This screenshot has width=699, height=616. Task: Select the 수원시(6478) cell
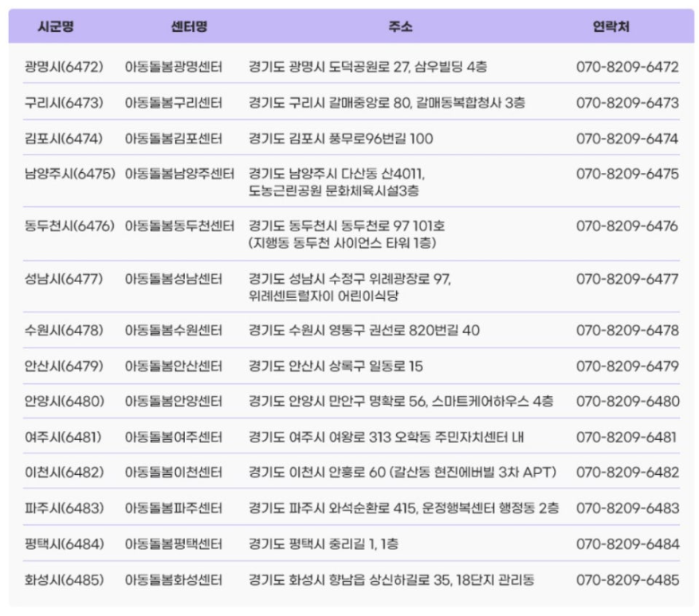point(64,330)
